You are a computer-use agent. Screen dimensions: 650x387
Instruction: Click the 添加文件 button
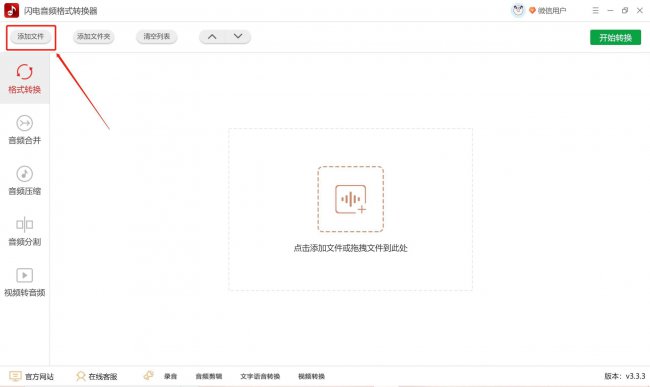[x=30, y=36]
